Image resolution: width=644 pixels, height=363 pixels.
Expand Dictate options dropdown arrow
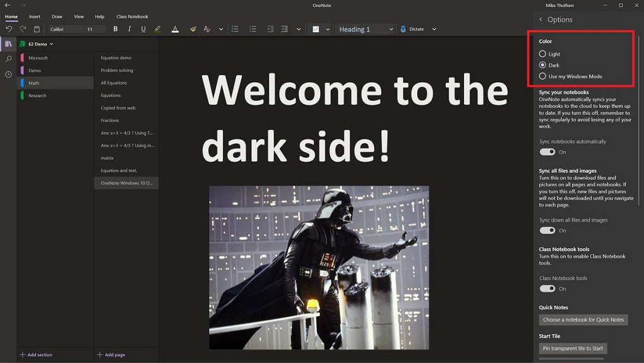pos(434,29)
